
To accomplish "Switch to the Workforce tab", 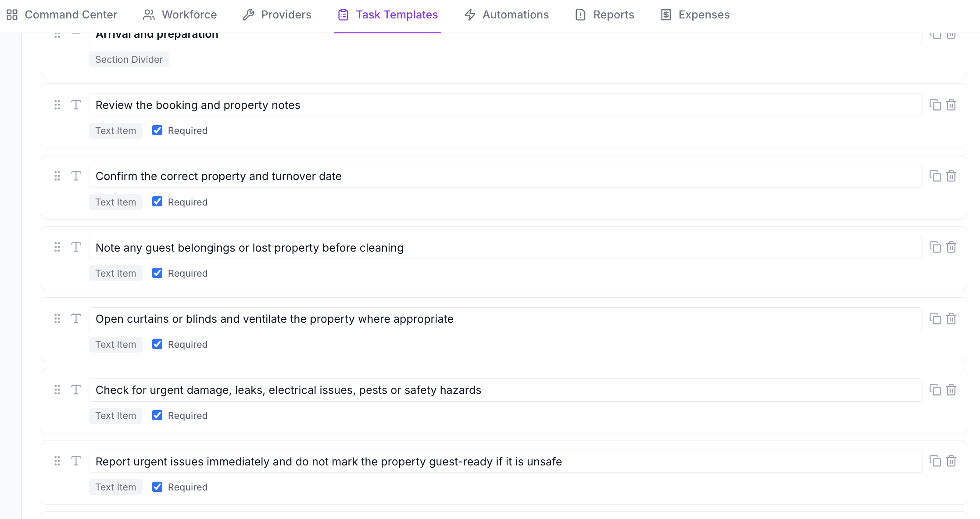I will coord(180,15).
